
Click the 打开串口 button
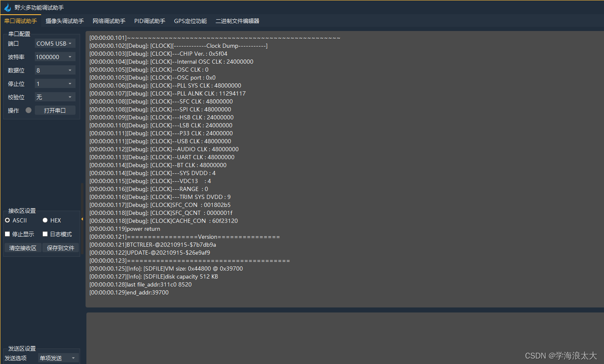(55, 110)
